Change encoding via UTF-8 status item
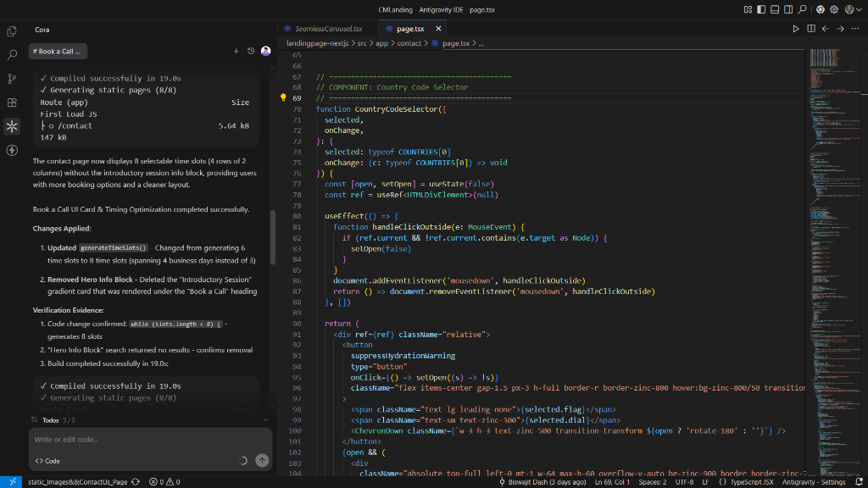Image resolution: width=868 pixels, height=488 pixels. tap(684, 482)
